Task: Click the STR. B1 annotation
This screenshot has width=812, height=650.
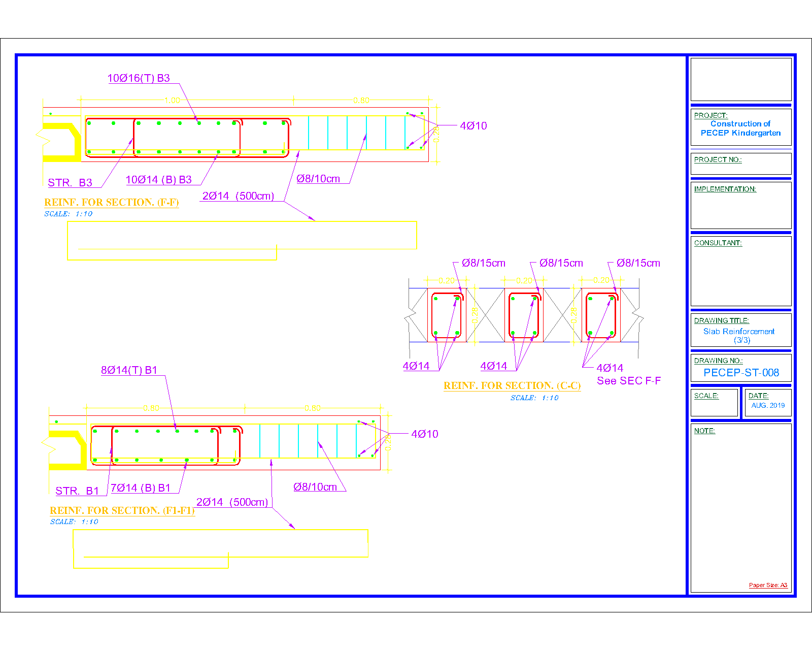Action: click(77, 491)
